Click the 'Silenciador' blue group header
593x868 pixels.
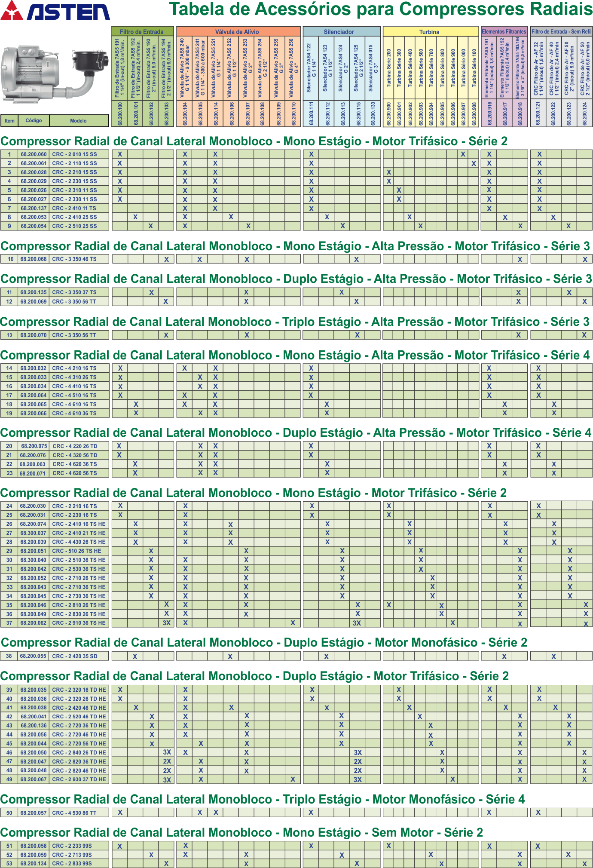coord(342,31)
